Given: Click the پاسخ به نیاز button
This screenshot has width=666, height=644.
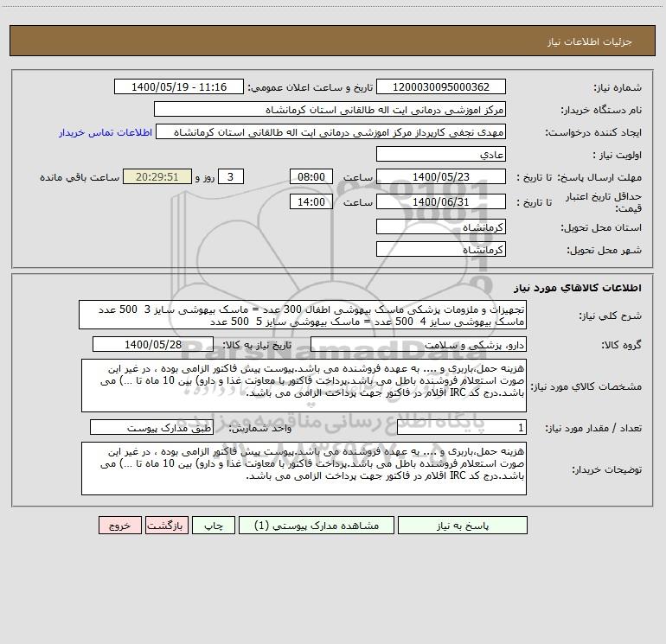Looking at the screenshot, I should [463, 526].
